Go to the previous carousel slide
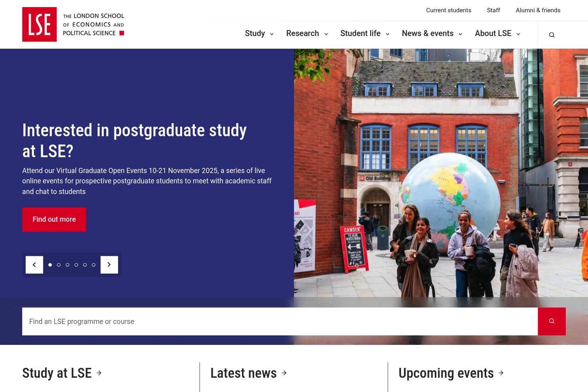588x392 pixels. tap(34, 265)
